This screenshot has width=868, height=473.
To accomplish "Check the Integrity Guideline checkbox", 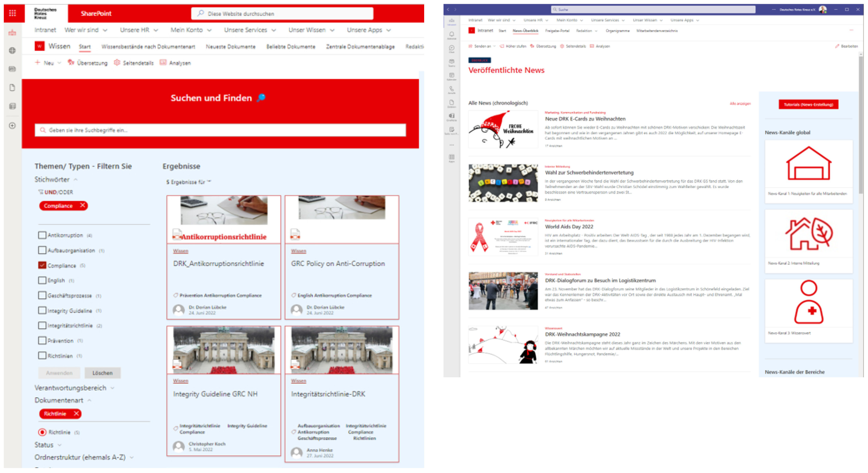I will pos(42,310).
